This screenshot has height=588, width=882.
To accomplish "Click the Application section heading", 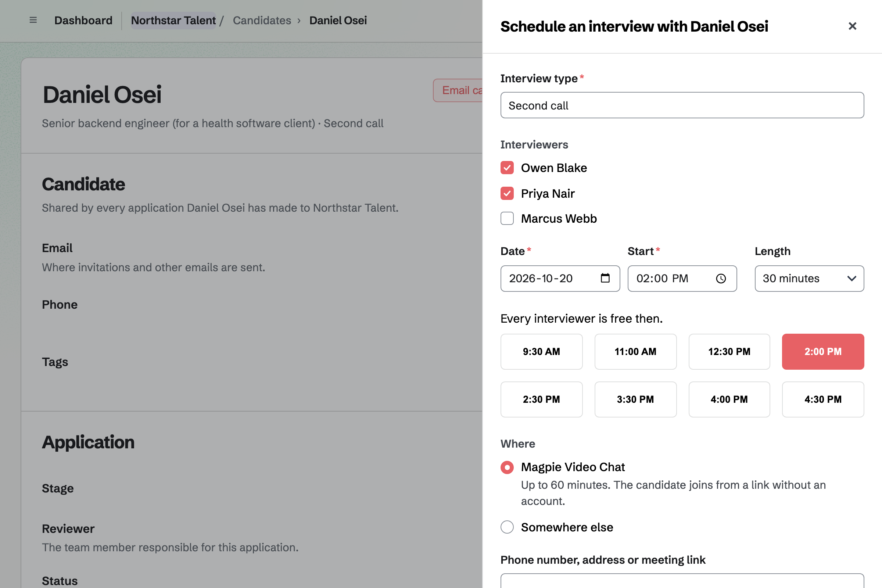I will 88,442.
